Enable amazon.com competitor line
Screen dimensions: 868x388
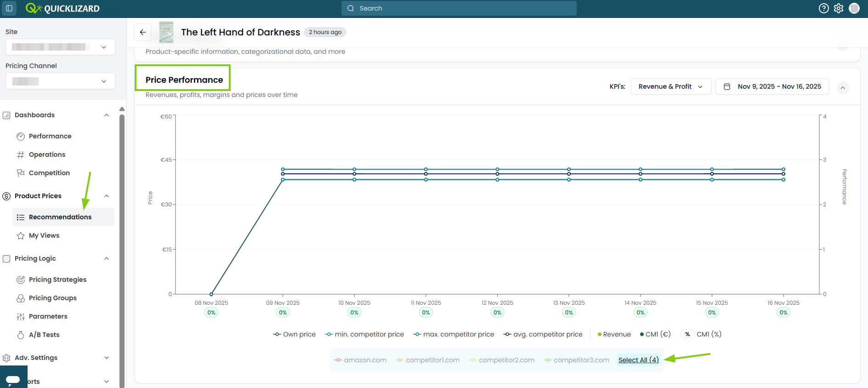coord(360,360)
